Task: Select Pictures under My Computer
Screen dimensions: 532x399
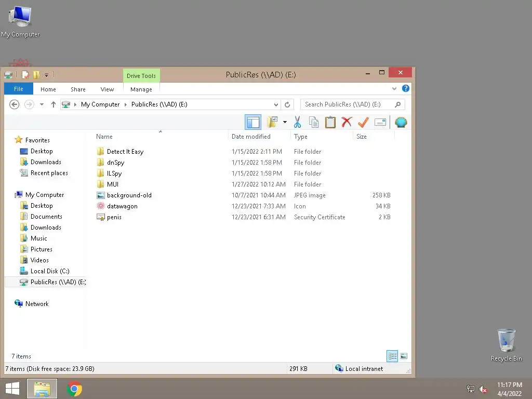Action: (x=42, y=249)
